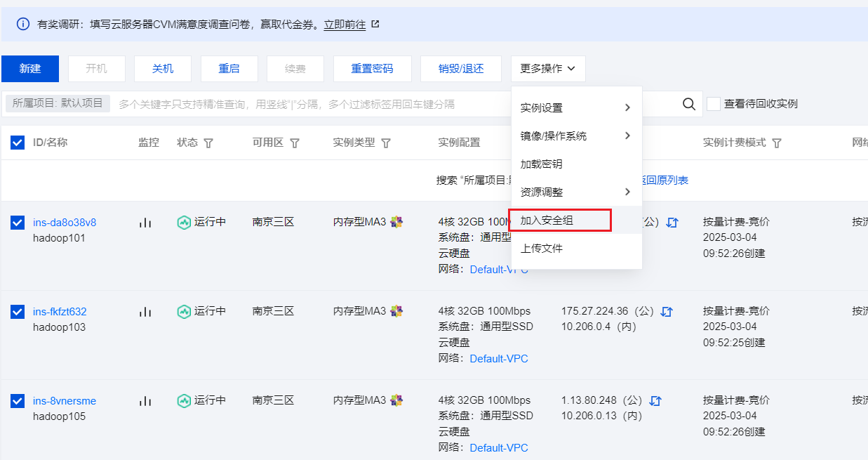Open the ins-fkfzt632 instance link
868x460 pixels.
pyautogui.click(x=60, y=312)
